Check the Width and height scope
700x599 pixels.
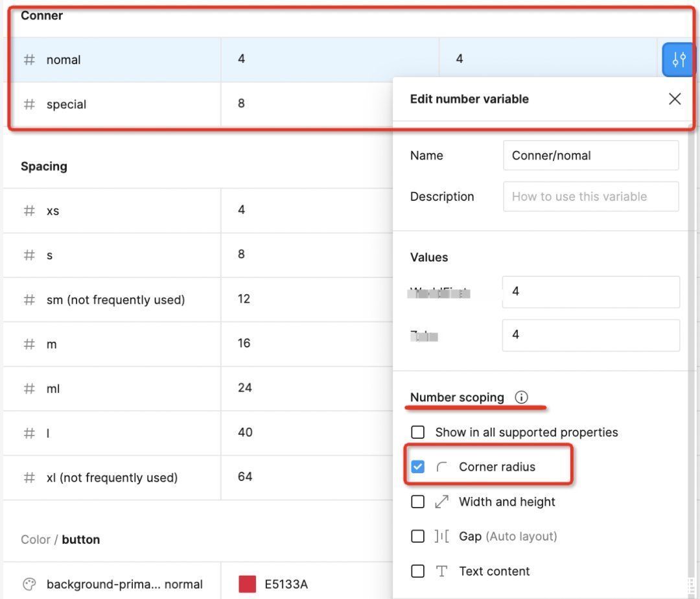point(418,502)
